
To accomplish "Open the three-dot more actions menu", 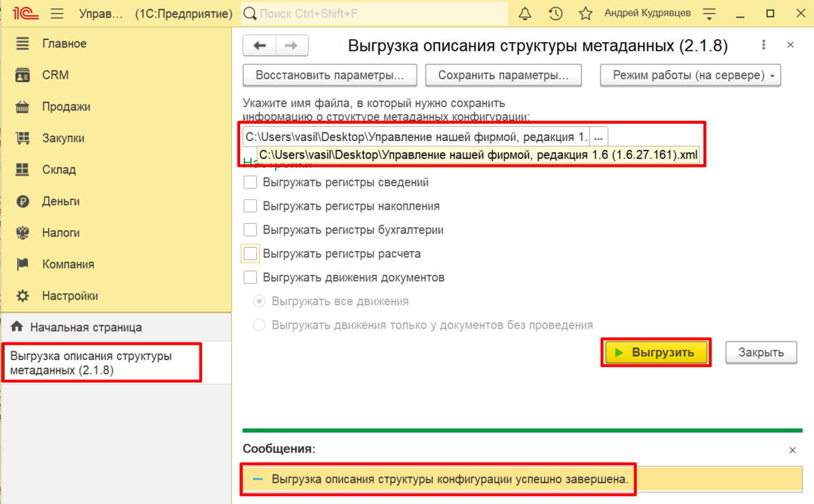I will [764, 44].
